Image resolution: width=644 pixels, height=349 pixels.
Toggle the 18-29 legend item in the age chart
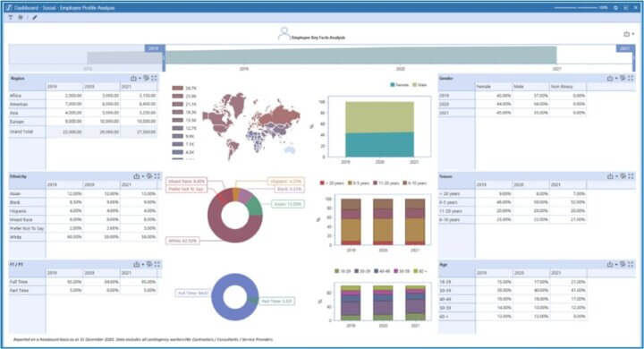click(343, 271)
